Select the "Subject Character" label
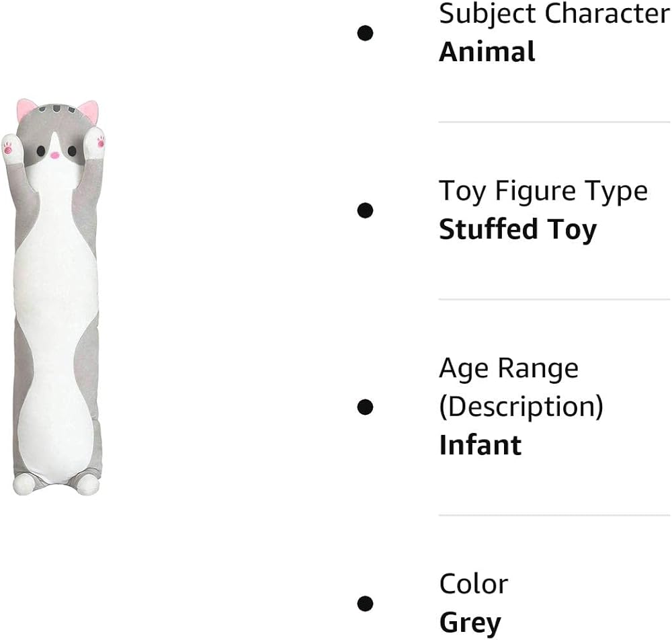Screen dimensions: 672x640 tap(554, 14)
